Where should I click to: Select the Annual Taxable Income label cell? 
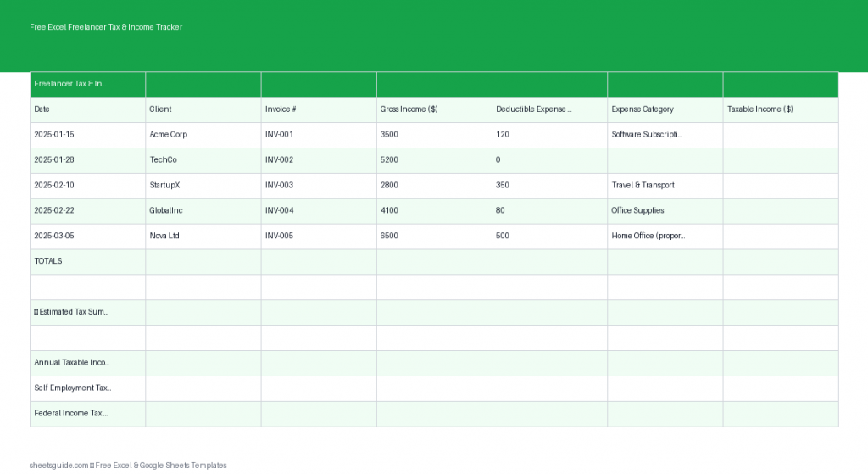pyautogui.click(x=87, y=363)
